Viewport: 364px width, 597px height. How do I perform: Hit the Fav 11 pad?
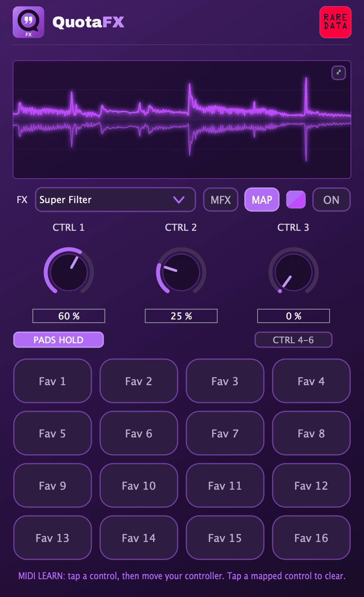[225, 485]
